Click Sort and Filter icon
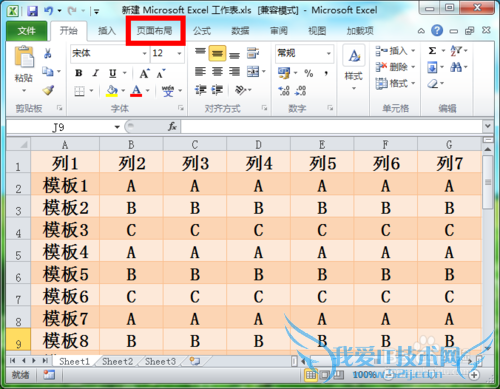Viewport: 500px width, 389px height. pos(456,51)
